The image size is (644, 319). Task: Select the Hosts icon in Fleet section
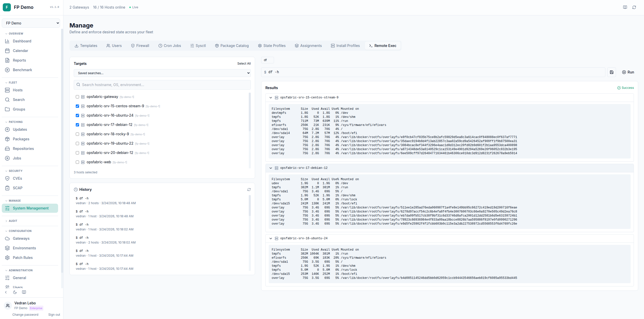(8, 90)
